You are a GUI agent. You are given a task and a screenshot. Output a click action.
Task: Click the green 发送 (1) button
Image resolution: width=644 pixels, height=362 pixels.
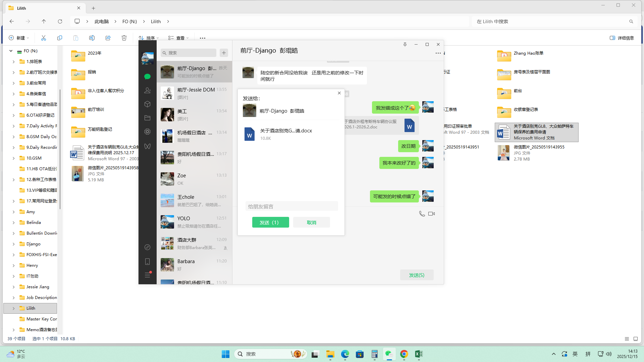pos(270,222)
